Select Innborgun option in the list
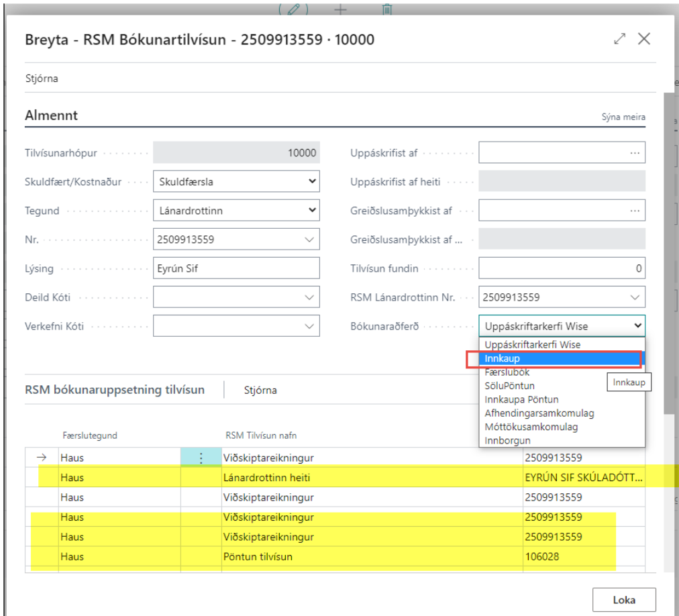 pos(507,441)
